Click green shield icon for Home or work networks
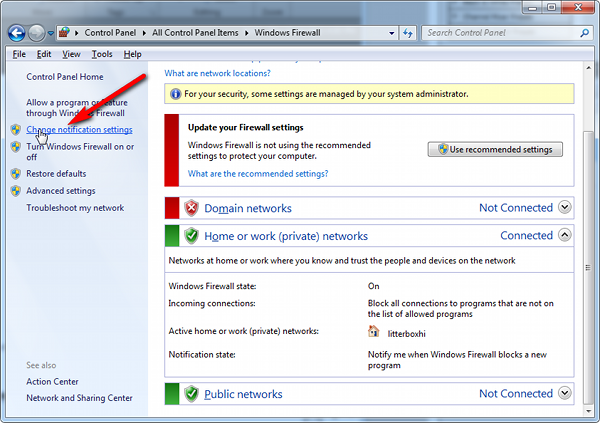 tap(191, 236)
